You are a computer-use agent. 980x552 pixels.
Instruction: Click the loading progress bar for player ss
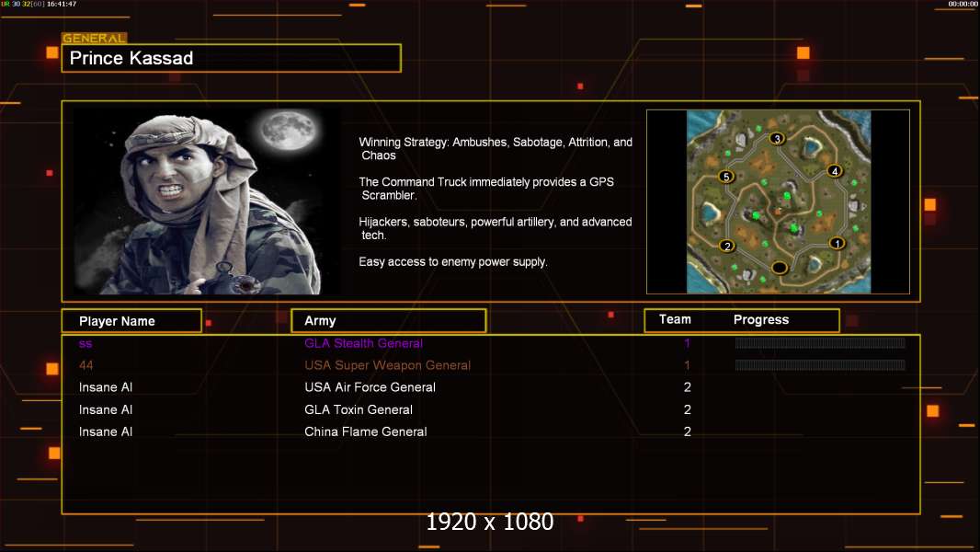(820, 342)
